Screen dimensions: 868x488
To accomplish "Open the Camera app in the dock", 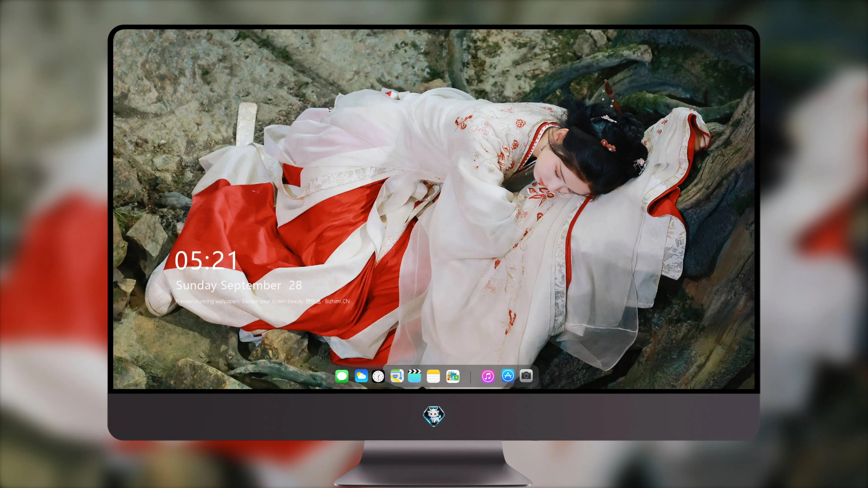I will tap(526, 375).
